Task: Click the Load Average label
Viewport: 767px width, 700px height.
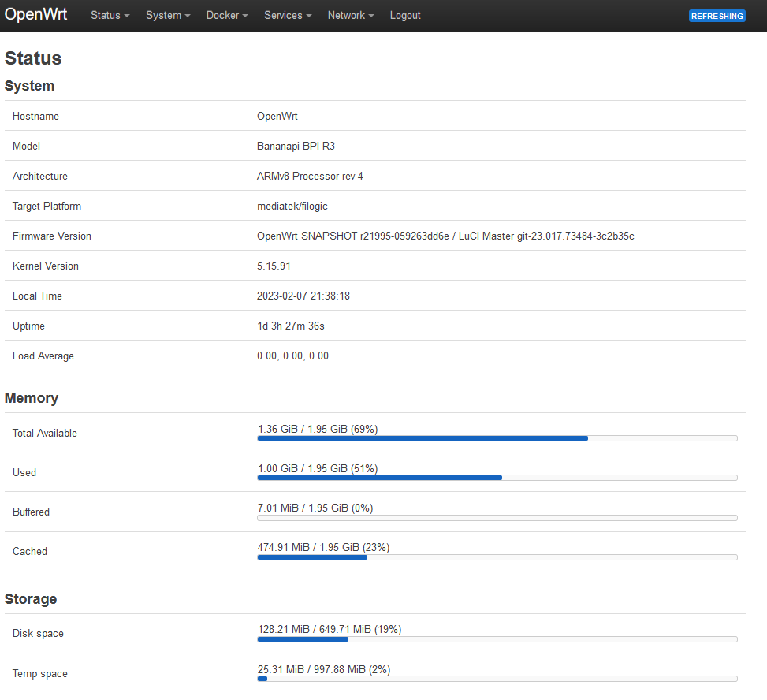Action: [x=43, y=356]
